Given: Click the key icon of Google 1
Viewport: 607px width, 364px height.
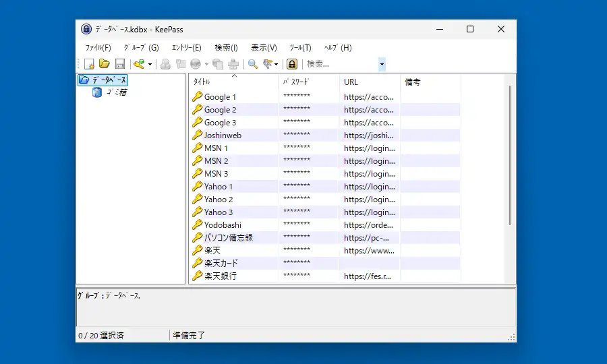Looking at the screenshot, I should pyautogui.click(x=198, y=96).
